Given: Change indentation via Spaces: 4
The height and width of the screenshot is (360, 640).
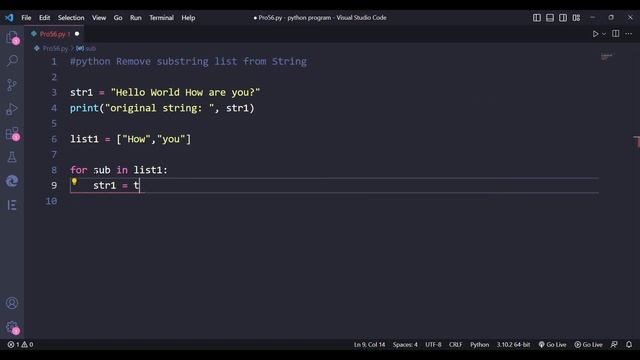Looking at the screenshot, I should [405, 344].
